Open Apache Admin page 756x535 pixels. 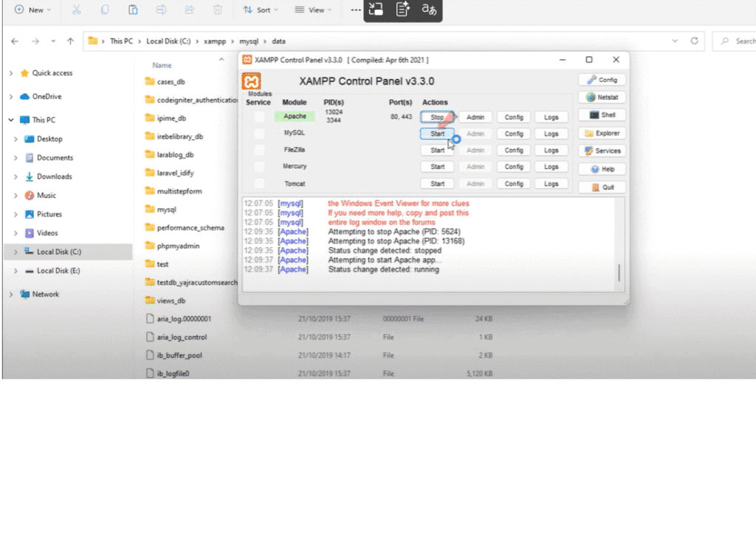tap(475, 117)
